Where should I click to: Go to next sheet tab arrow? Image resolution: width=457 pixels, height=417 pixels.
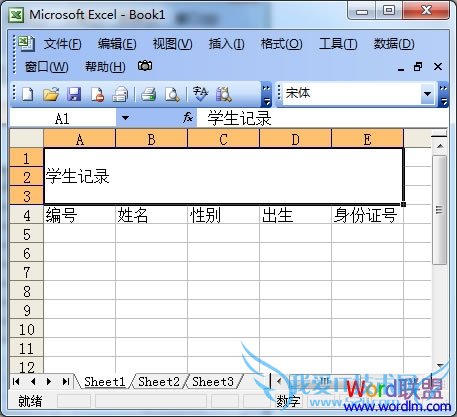[x=49, y=381]
